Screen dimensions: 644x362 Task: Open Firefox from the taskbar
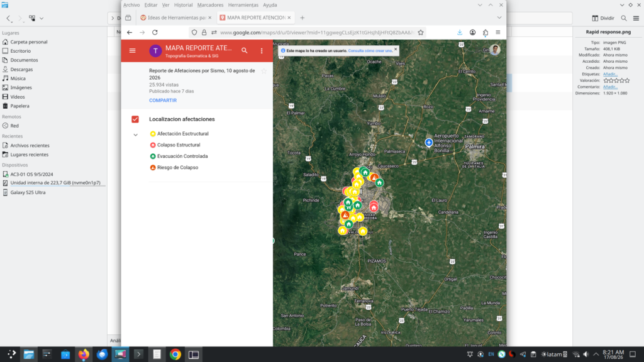pyautogui.click(x=84, y=354)
